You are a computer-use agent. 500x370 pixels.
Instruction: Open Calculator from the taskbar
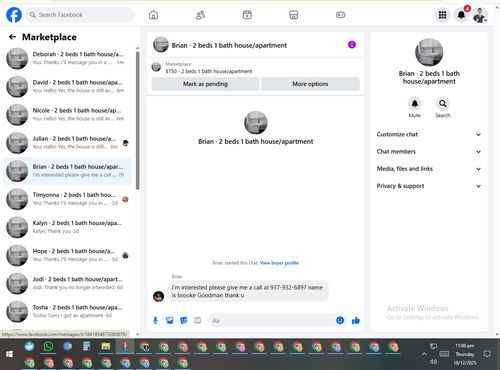(87, 346)
